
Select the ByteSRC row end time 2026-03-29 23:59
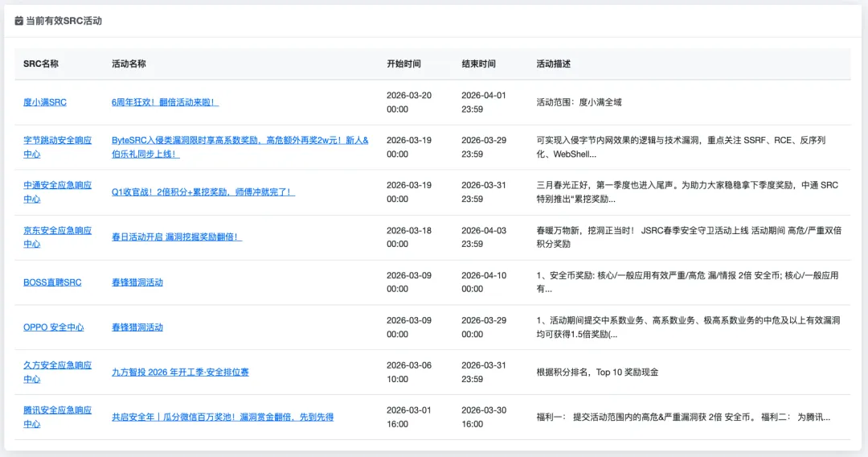484,147
